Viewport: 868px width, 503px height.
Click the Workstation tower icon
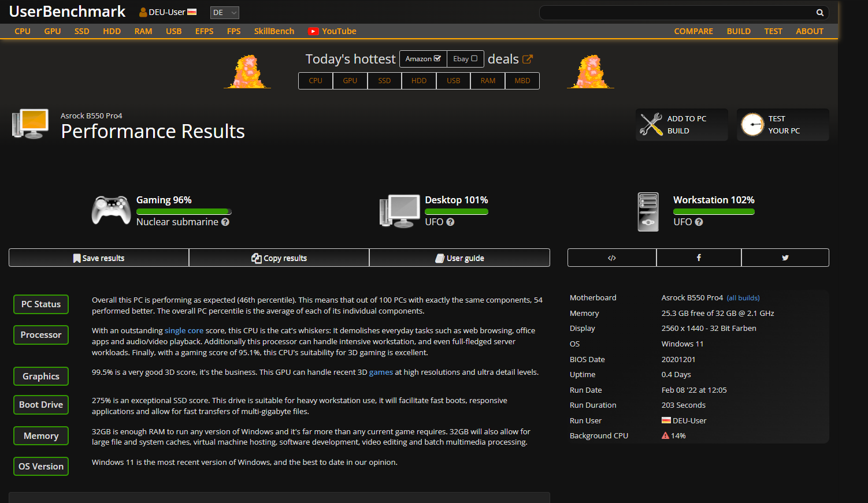click(x=648, y=212)
